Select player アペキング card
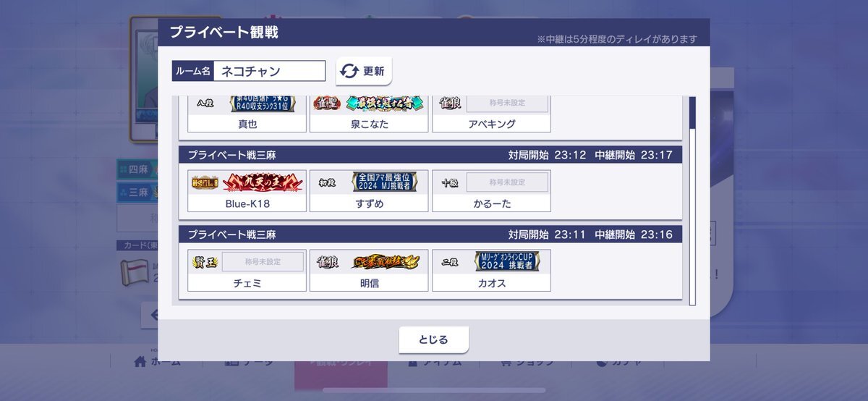The height and width of the screenshot is (401, 868). pos(492,114)
